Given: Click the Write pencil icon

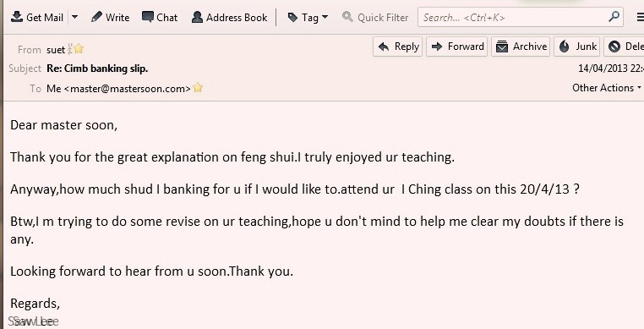Looking at the screenshot, I should point(96,17).
